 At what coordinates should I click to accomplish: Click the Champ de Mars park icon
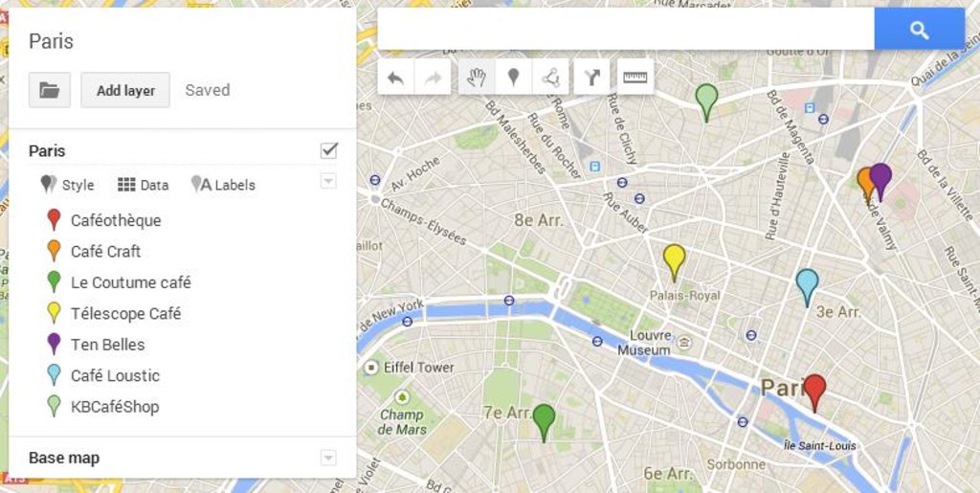click(402, 396)
